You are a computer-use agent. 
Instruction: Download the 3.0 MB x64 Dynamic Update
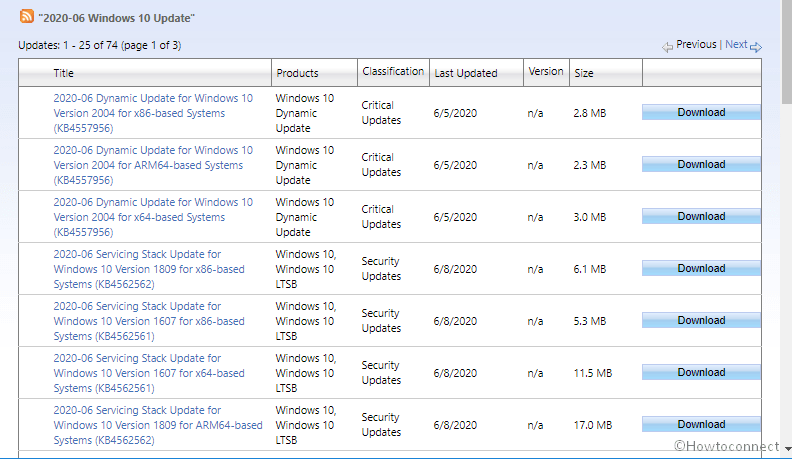coord(701,216)
